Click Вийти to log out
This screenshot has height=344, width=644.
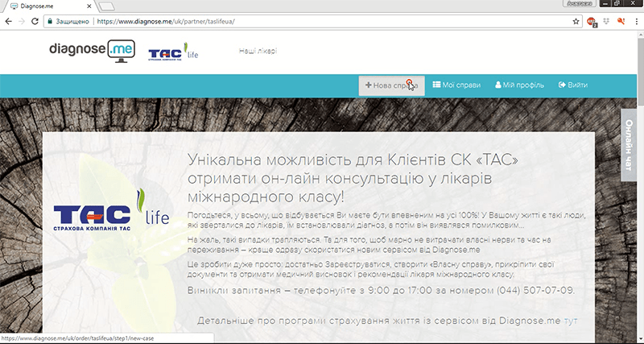[x=573, y=85]
